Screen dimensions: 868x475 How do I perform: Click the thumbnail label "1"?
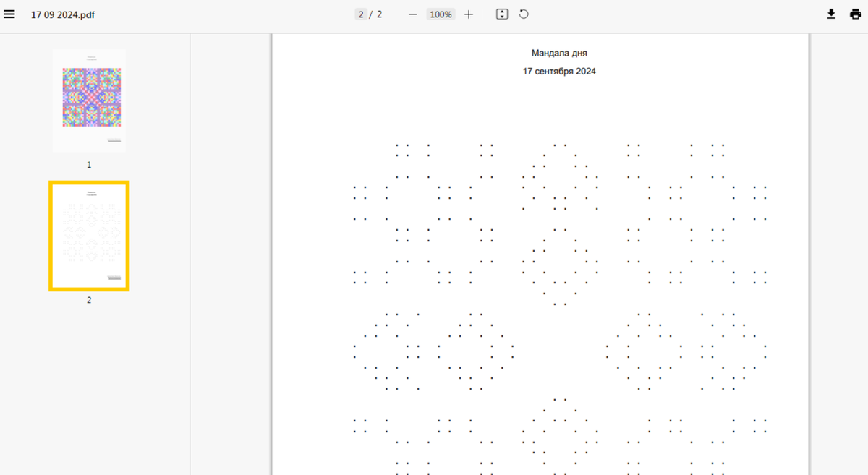coord(89,165)
